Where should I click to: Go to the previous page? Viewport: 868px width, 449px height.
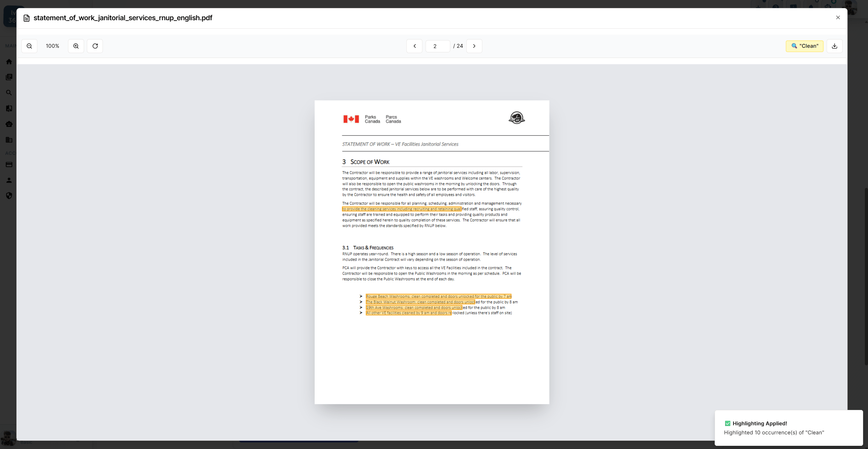pyautogui.click(x=414, y=46)
